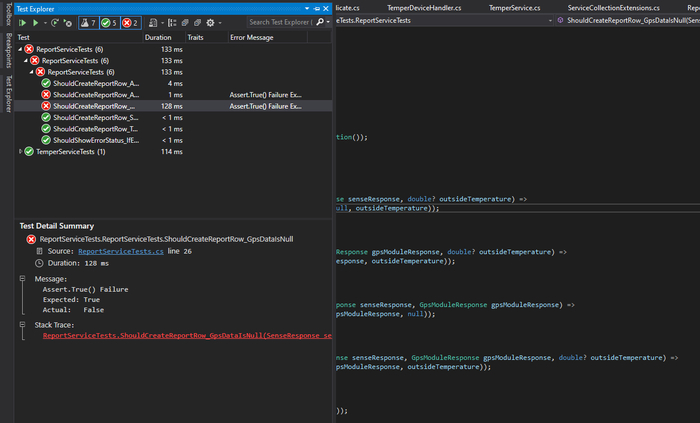
Task: Open Test Explorer settings gear
Action: tap(211, 22)
